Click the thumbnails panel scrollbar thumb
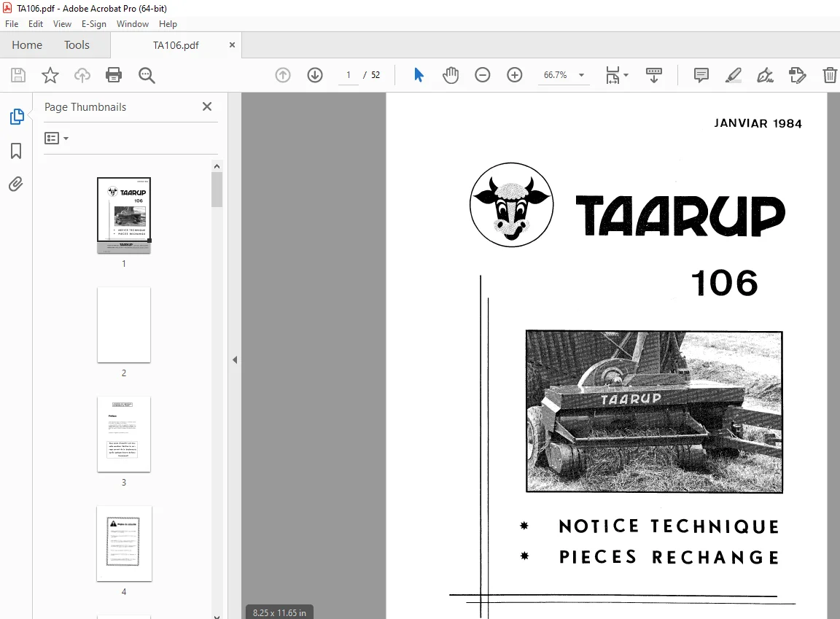 [217, 190]
